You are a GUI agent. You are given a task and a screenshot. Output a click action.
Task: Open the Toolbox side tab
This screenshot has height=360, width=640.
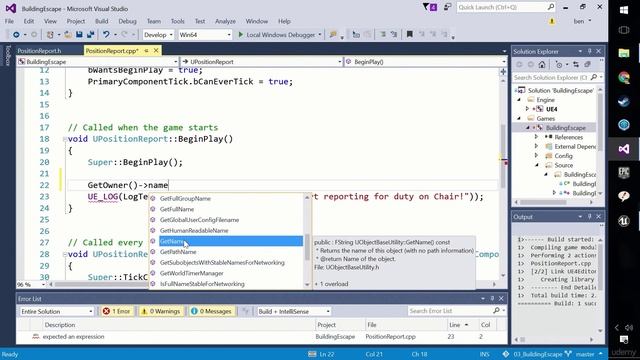click(7, 55)
